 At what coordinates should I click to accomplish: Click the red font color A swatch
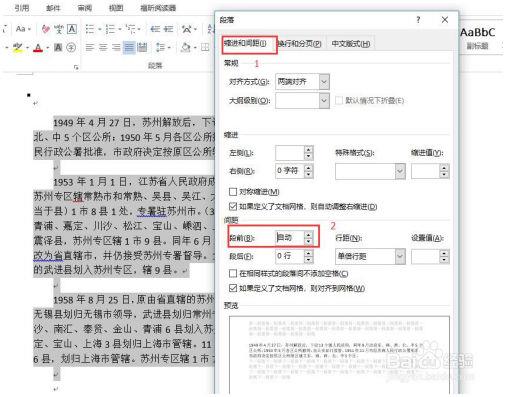click(x=38, y=48)
